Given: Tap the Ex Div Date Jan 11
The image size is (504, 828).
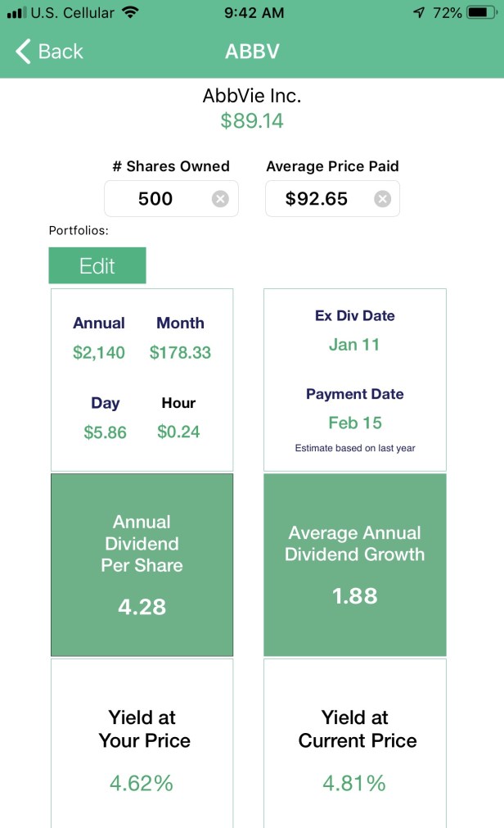Looking at the screenshot, I should coord(354,344).
